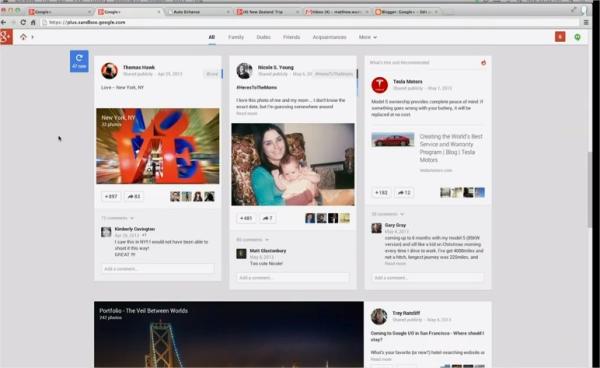
Task: Expand the More circles dropdown
Action: (x=368, y=37)
